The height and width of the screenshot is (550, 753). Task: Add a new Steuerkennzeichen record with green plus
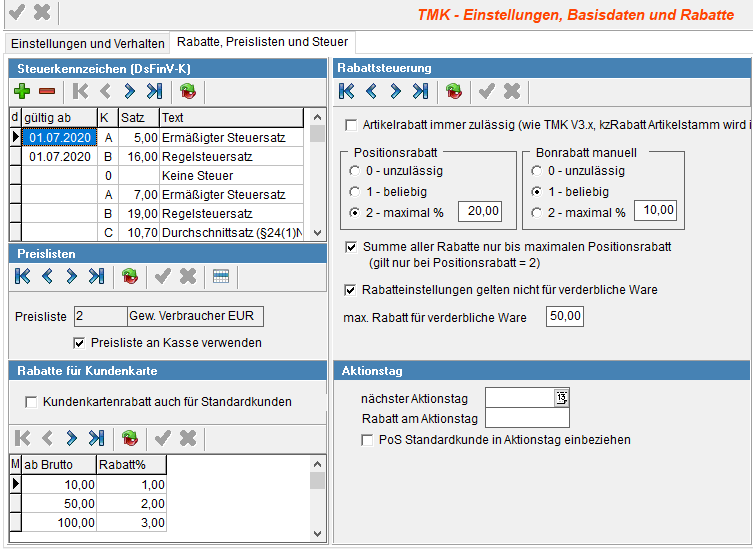[x=21, y=92]
